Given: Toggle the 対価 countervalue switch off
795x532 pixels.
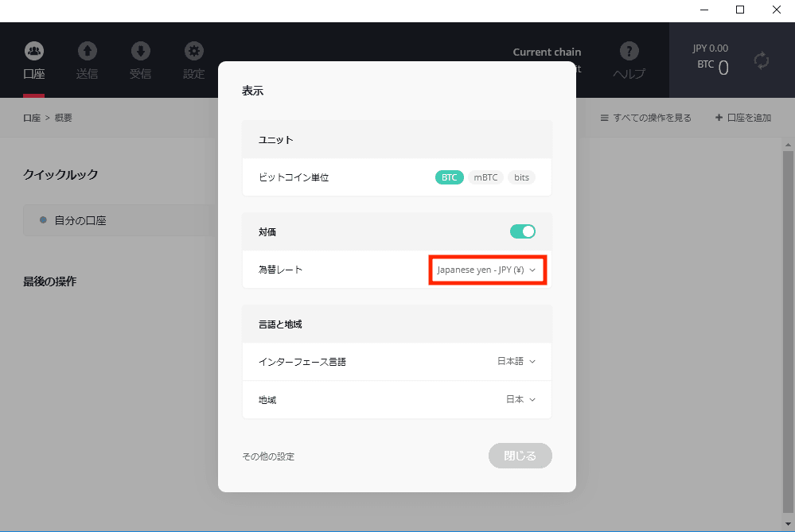Looking at the screenshot, I should point(523,231).
